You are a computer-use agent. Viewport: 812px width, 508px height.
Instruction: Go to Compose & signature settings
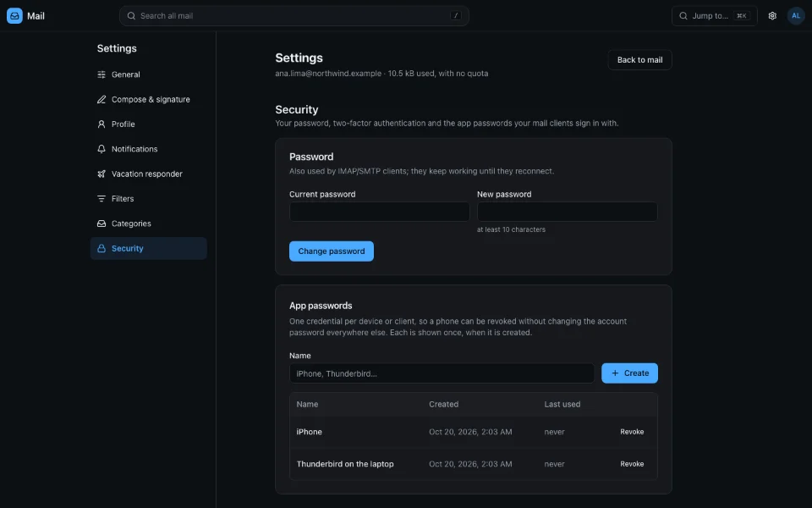(x=149, y=100)
